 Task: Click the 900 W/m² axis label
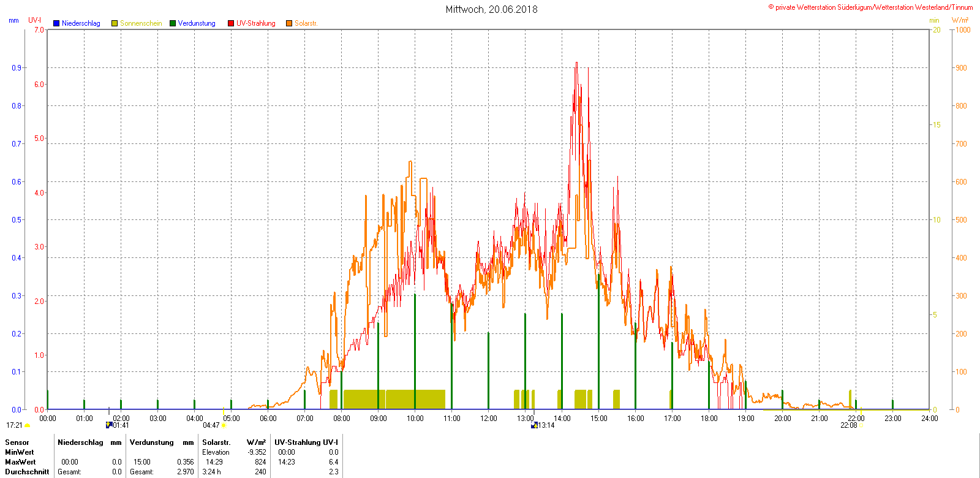click(x=962, y=68)
